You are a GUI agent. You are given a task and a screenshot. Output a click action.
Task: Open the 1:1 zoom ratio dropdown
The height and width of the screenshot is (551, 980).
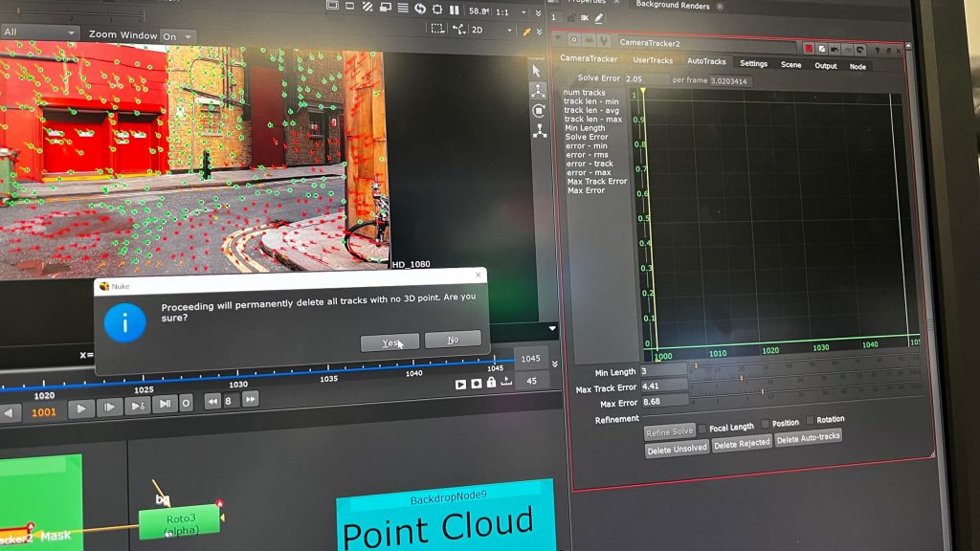coord(510,11)
